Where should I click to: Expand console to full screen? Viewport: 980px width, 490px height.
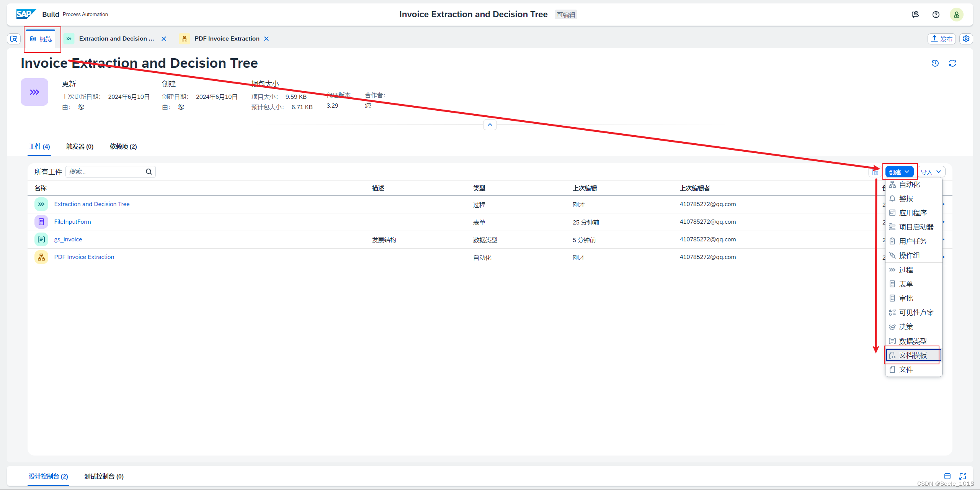pyautogui.click(x=963, y=476)
